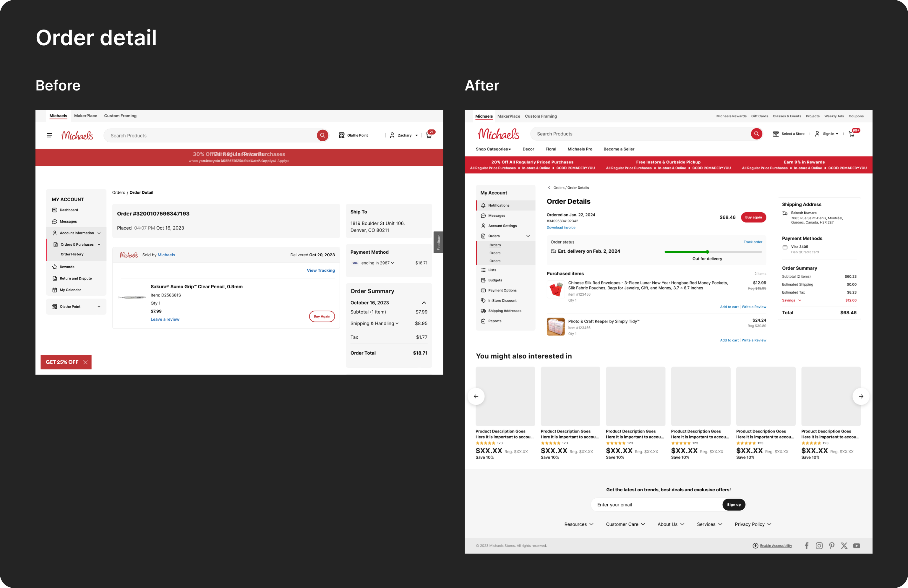Click red Buy again button
The image size is (908, 588).
click(x=753, y=218)
